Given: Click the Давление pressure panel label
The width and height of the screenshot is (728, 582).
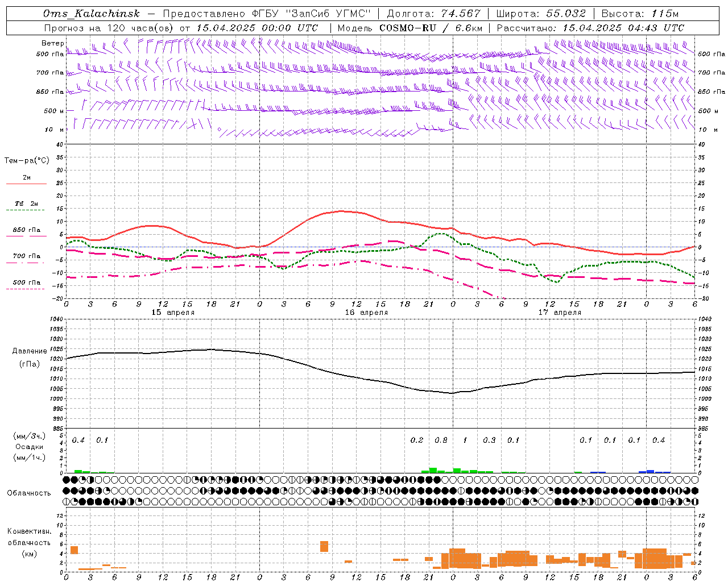Looking at the screenshot, I should [28, 351].
